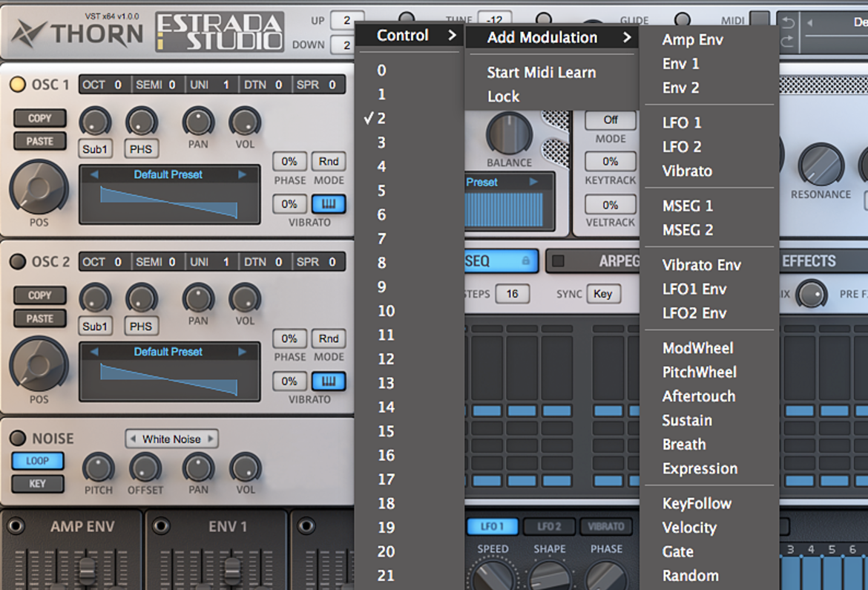Click the STEPS value field showing 16

(512, 294)
